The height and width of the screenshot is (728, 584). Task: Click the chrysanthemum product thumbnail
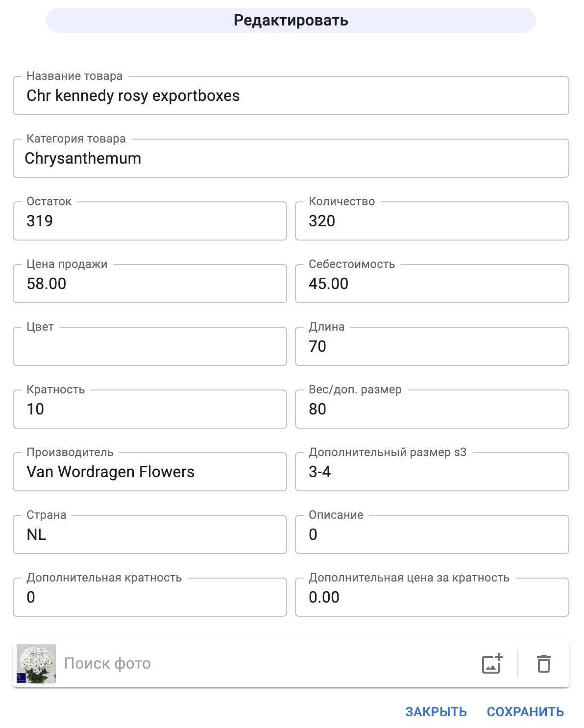(36, 664)
